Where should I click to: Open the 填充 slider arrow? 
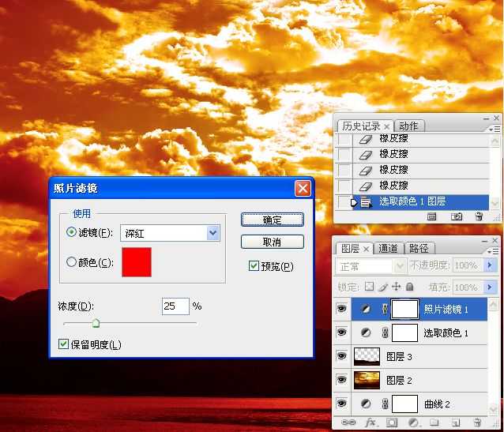[x=490, y=287]
